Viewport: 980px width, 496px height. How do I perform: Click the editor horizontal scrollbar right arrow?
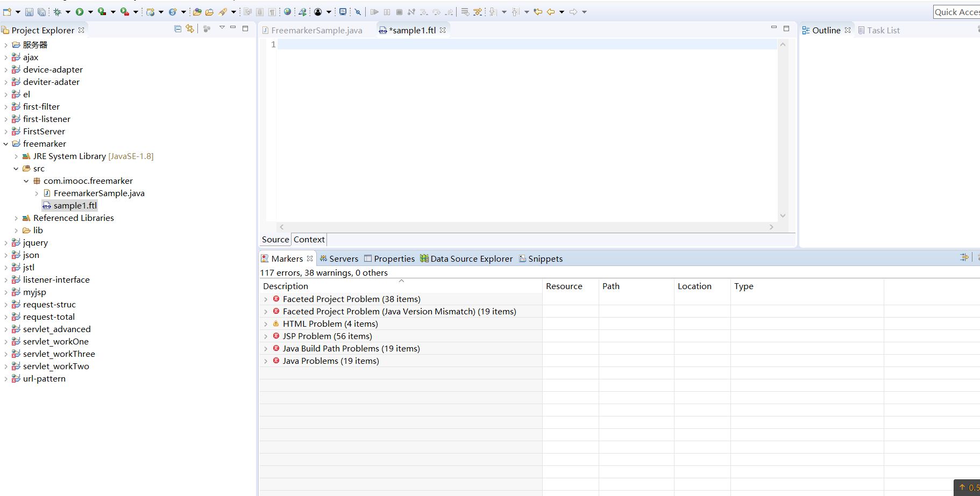pos(771,227)
